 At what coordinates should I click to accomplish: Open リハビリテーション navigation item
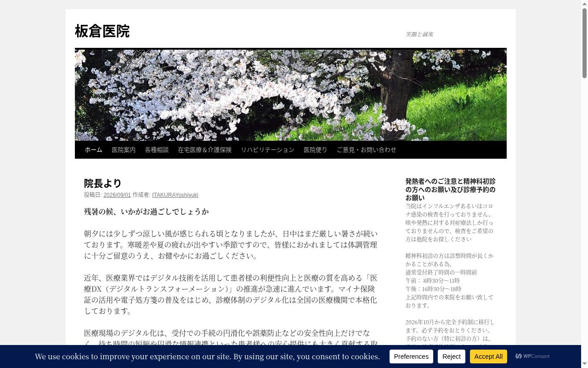tap(268, 150)
